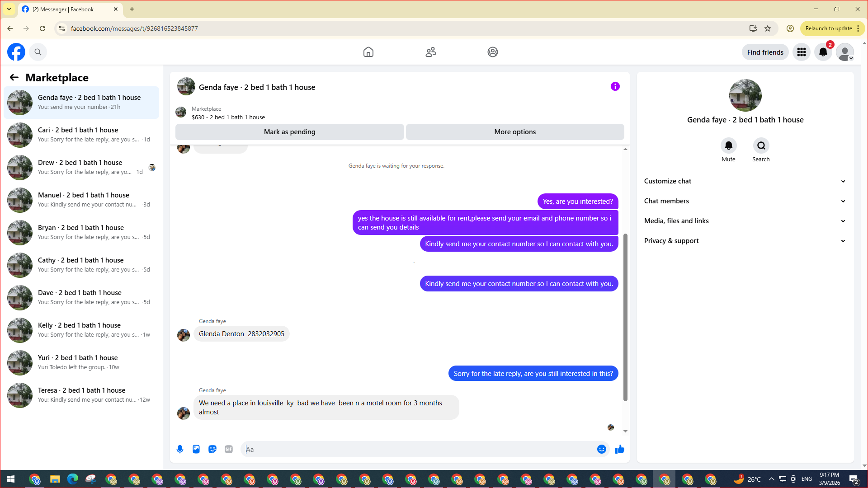Expand Customize chat section
Image resolution: width=868 pixels, height=488 pixels.
coord(745,181)
